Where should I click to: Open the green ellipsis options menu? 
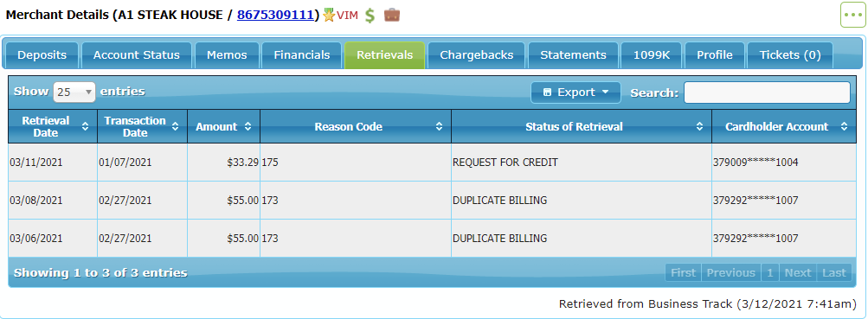point(853,15)
